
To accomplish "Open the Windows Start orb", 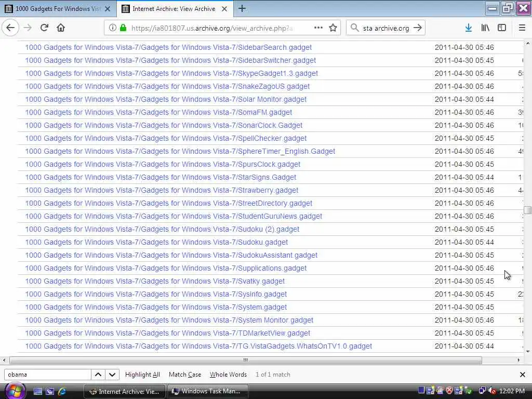I will (15, 391).
